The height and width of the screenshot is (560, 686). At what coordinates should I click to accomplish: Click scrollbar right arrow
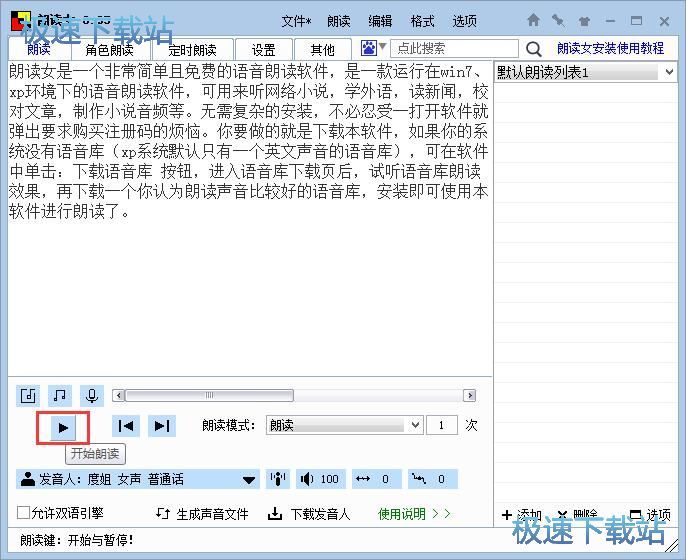pos(470,396)
